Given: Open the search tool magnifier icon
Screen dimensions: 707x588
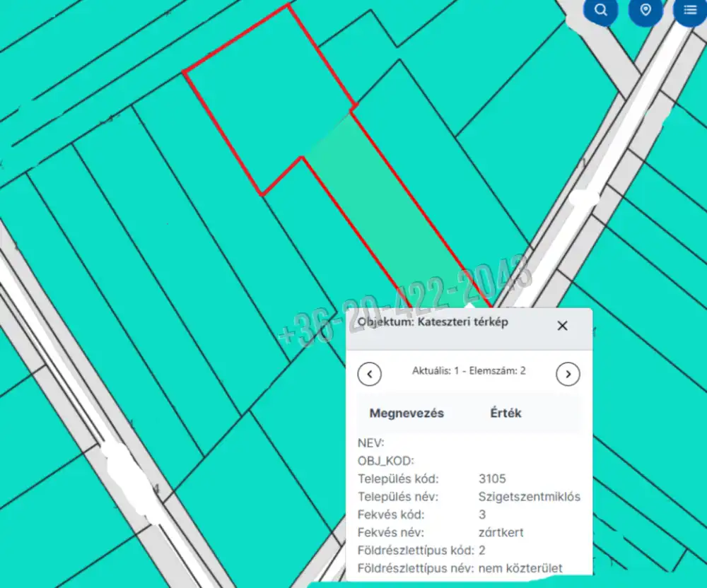Looking at the screenshot, I should [x=601, y=10].
